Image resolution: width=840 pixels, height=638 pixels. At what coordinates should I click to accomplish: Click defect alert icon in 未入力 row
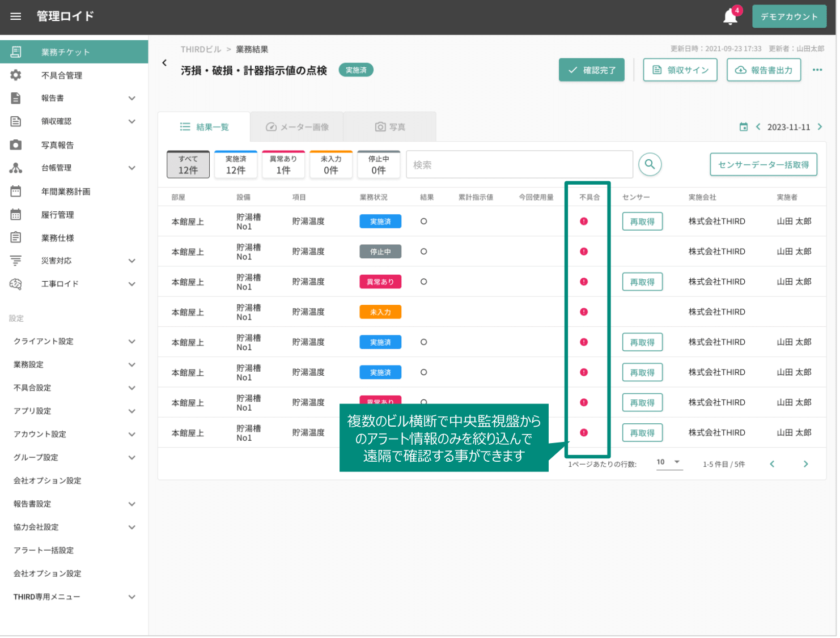(584, 312)
